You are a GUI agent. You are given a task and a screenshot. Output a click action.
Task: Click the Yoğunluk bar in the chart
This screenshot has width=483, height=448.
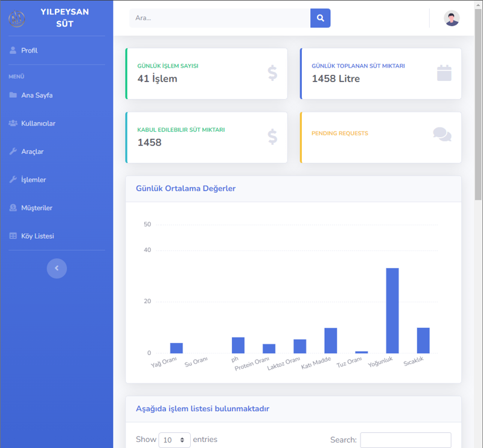point(392,310)
